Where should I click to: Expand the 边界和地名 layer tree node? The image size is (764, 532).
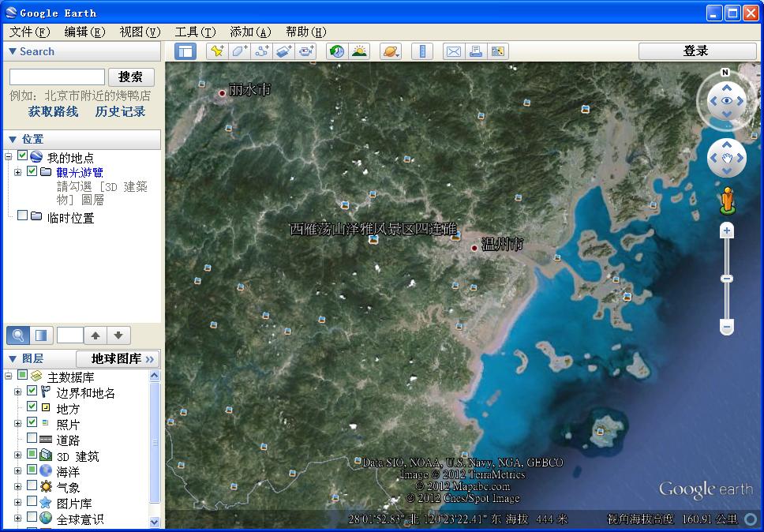(x=17, y=392)
